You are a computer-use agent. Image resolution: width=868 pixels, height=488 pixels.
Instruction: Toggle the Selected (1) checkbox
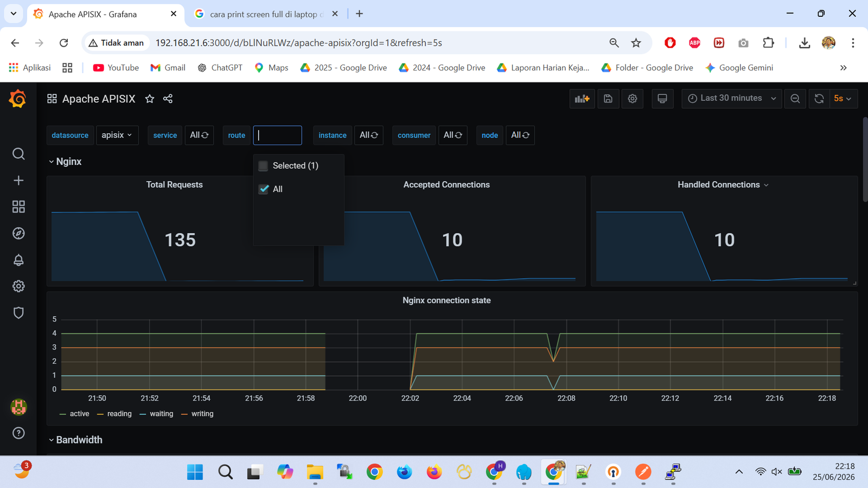click(x=263, y=166)
